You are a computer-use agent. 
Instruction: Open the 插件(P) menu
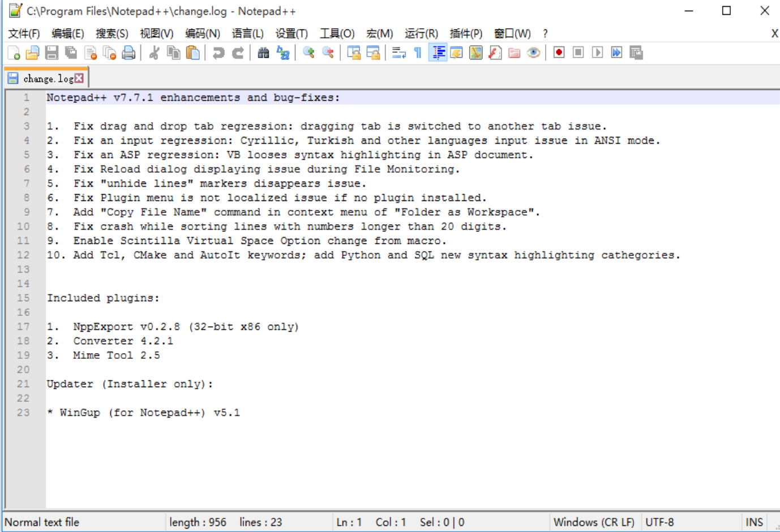[466, 34]
